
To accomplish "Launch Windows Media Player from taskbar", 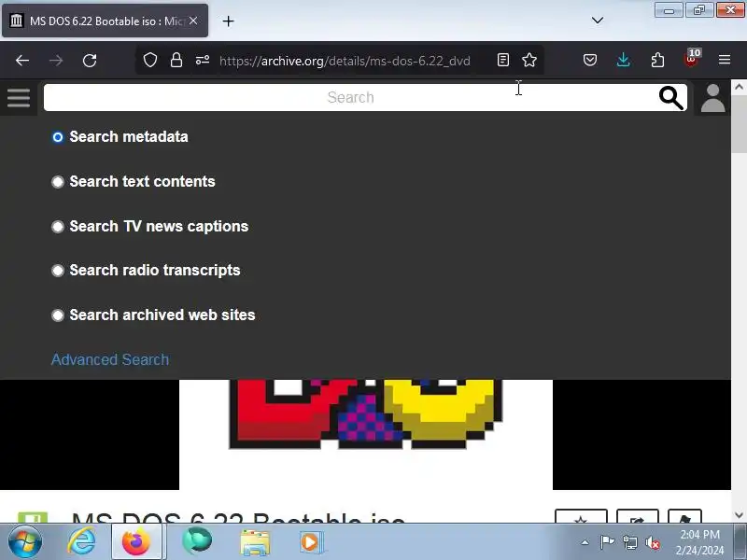I will 312,542.
